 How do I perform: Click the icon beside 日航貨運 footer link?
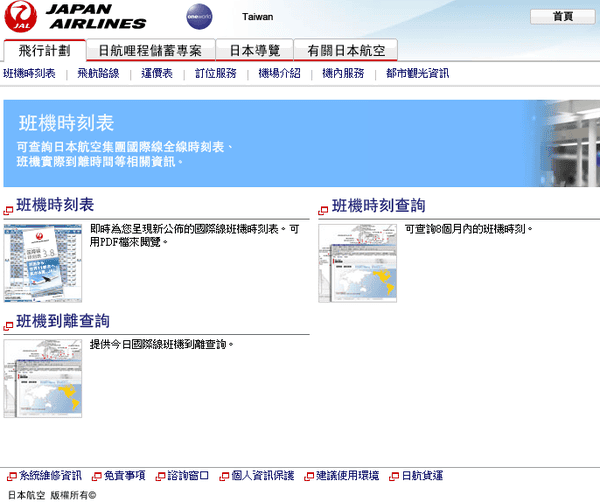tap(392, 476)
